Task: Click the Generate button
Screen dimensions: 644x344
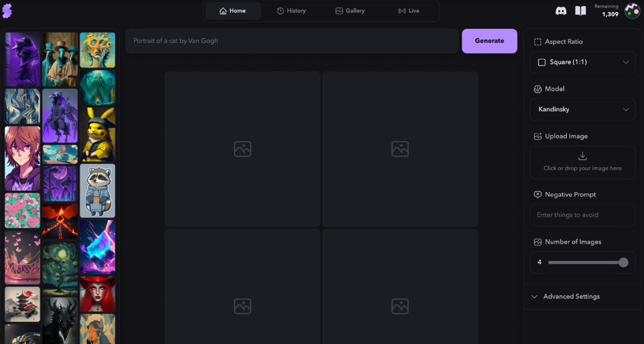Action: (489, 41)
